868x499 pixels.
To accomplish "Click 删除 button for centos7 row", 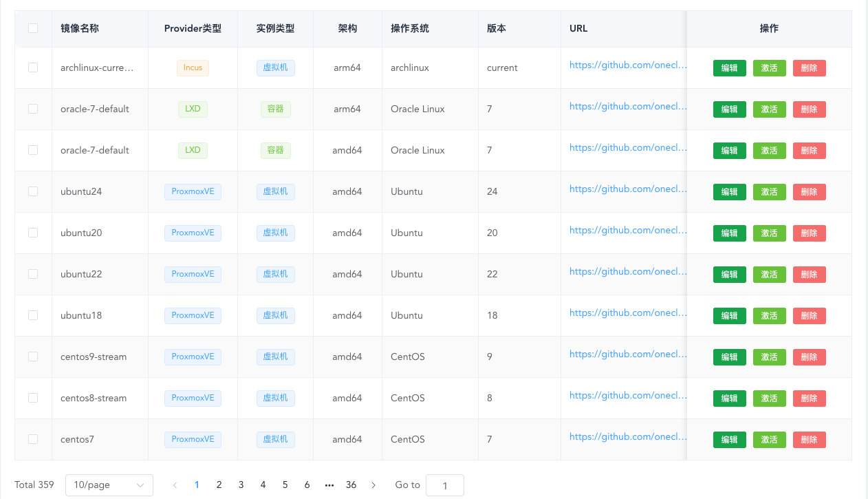I will pyautogui.click(x=809, y=440).
